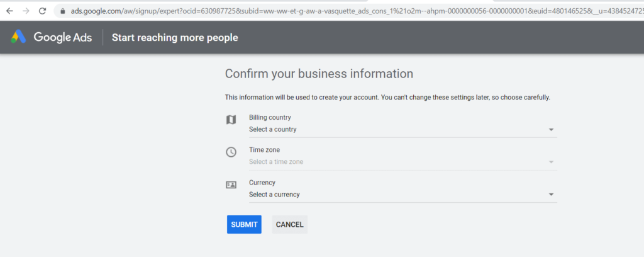
Task: Click 'Start reaching more people' header text
Action: pos(175,38)
